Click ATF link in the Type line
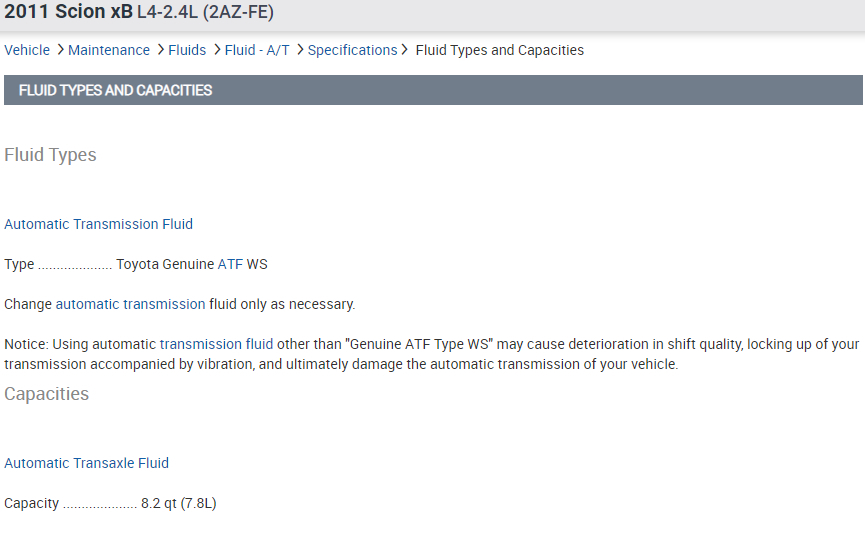Screen dimensions: 865x533 [x=230, y=264]
